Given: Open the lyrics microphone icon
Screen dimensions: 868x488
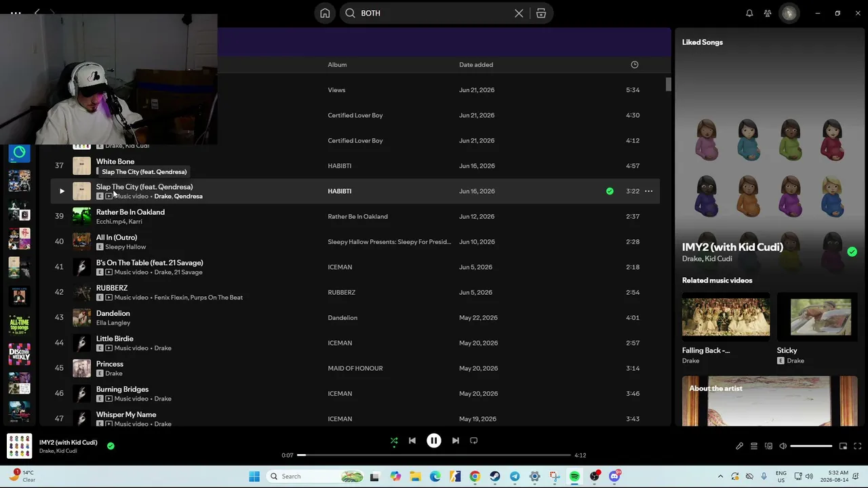Looking at the screenshot, I should coord(739,446).
